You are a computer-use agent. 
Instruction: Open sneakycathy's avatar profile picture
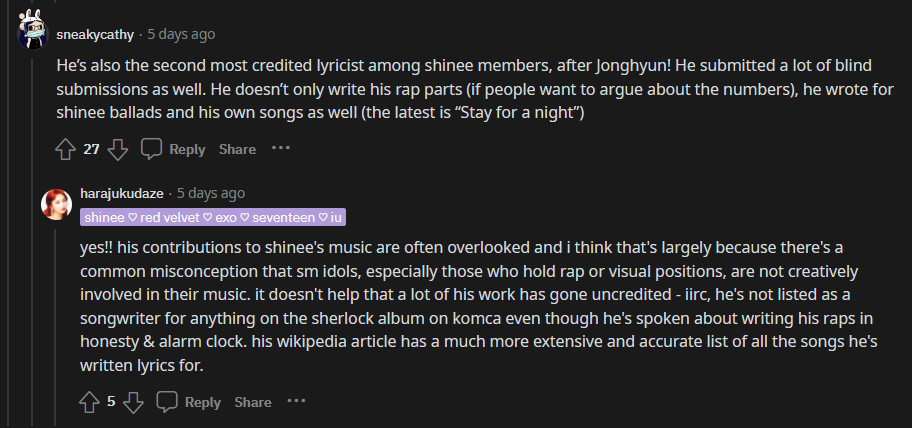tap(32, 33)
